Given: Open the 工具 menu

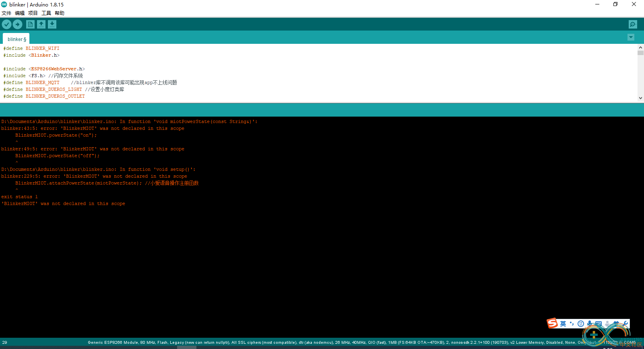Looking at the screenshot, I should 46,13.
